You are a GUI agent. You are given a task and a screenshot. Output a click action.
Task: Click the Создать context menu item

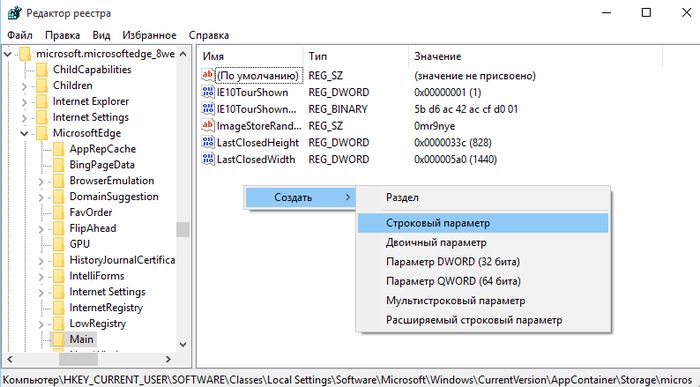click(x=300, y=197)
